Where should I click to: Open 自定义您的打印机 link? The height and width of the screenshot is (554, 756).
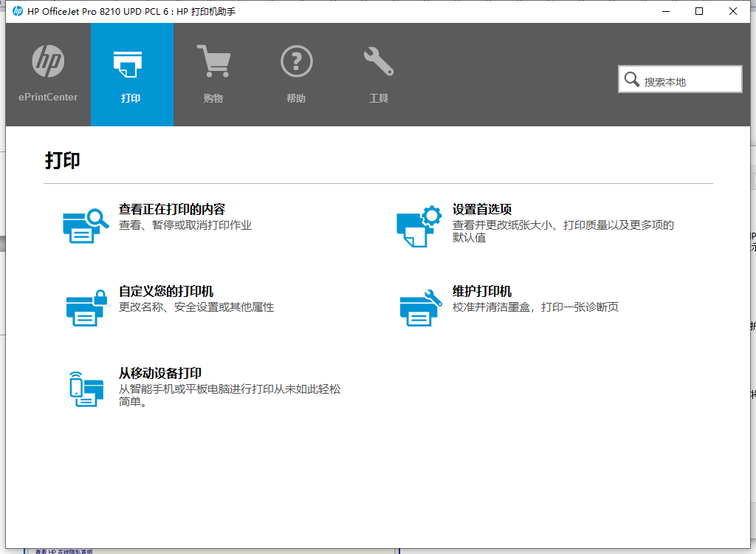point(166,291)
